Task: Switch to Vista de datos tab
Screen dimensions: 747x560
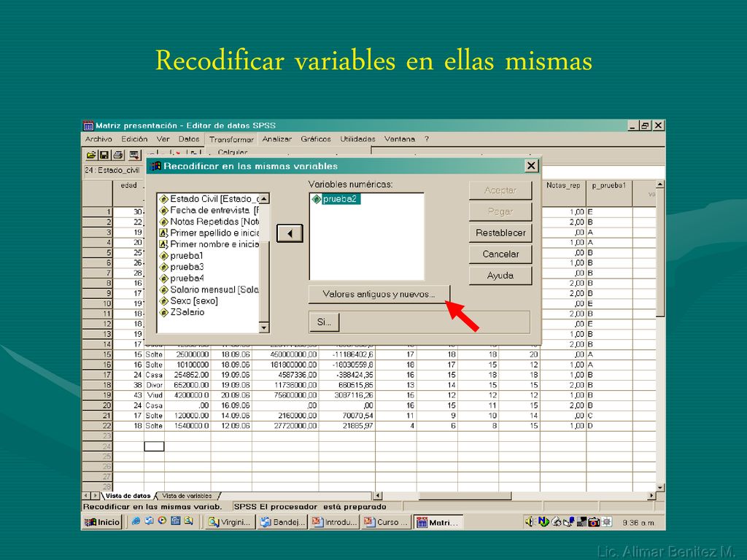Action: pos(128,496)
